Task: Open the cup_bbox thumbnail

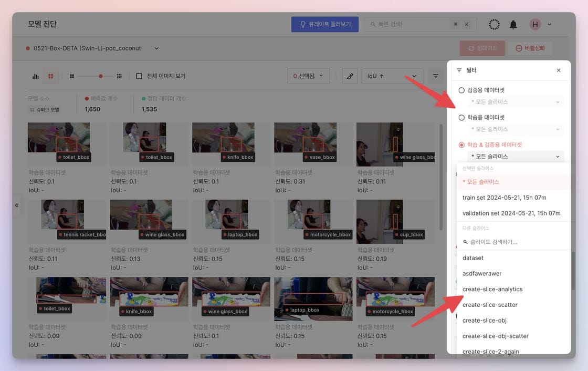Action: pos(395,221)
